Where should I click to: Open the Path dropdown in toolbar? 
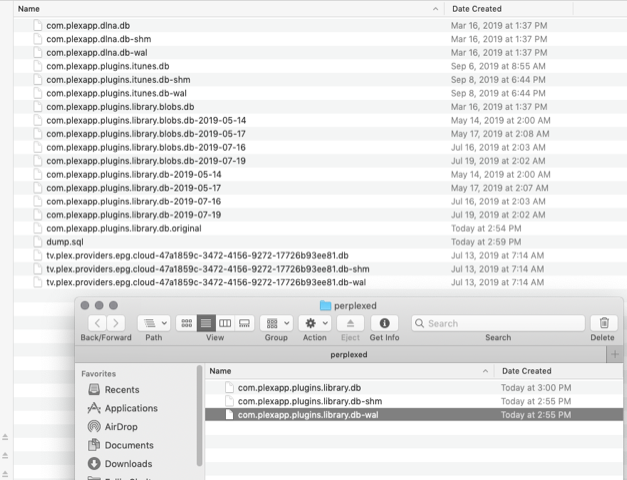[x=154, y=323]
